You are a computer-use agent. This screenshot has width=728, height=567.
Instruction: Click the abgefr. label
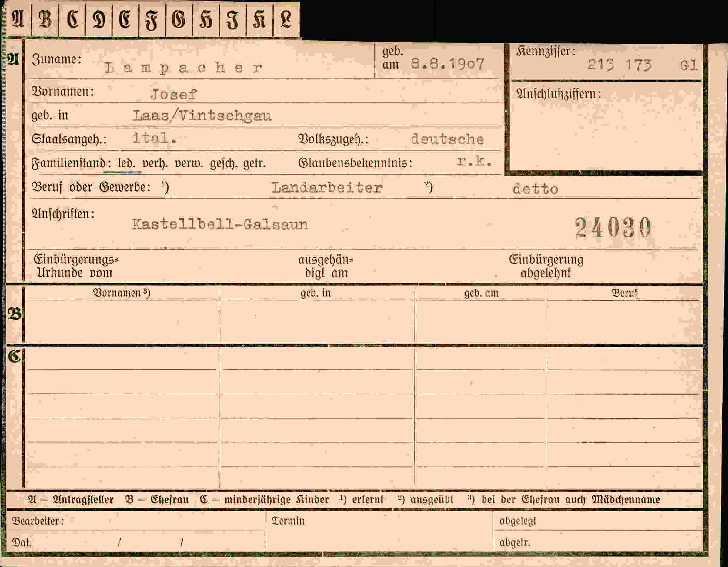(x=515, y=543)
